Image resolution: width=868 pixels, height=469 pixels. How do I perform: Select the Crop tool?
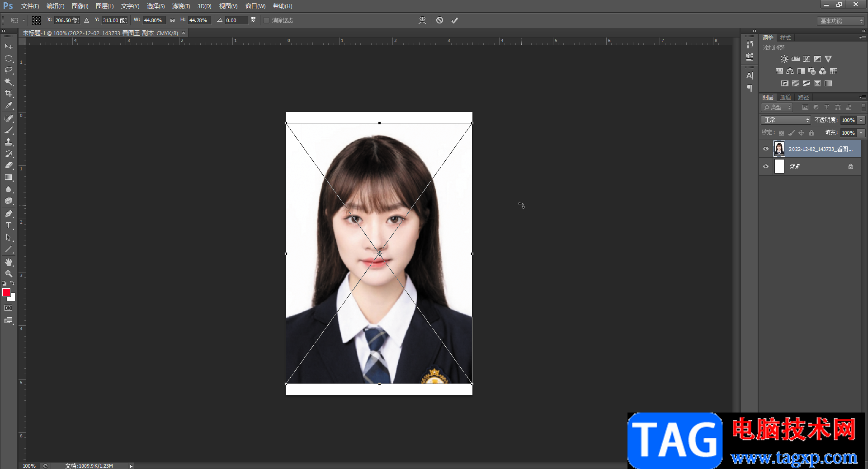(9, 94)
